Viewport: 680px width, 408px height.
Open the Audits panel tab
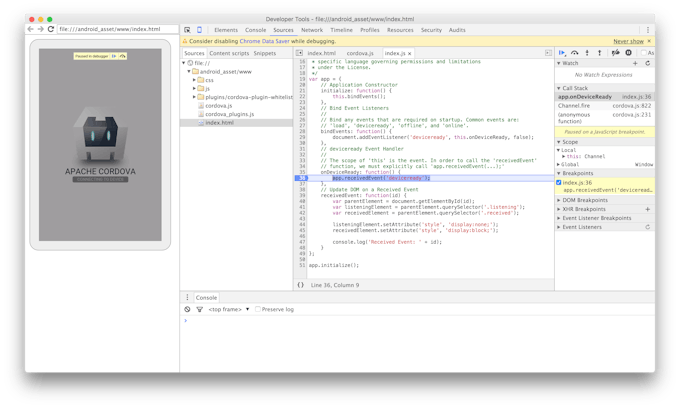(x=457, y=30)
